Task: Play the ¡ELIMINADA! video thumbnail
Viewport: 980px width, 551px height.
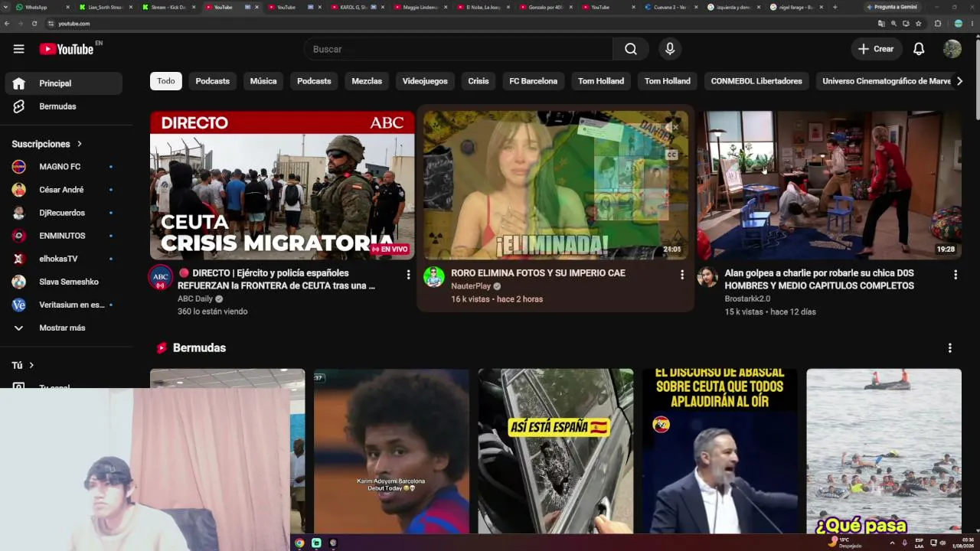Action: click(556, 185)
